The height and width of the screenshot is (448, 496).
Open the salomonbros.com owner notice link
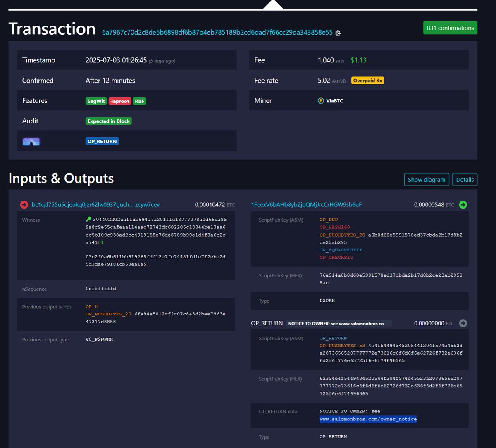coord(367,419)
